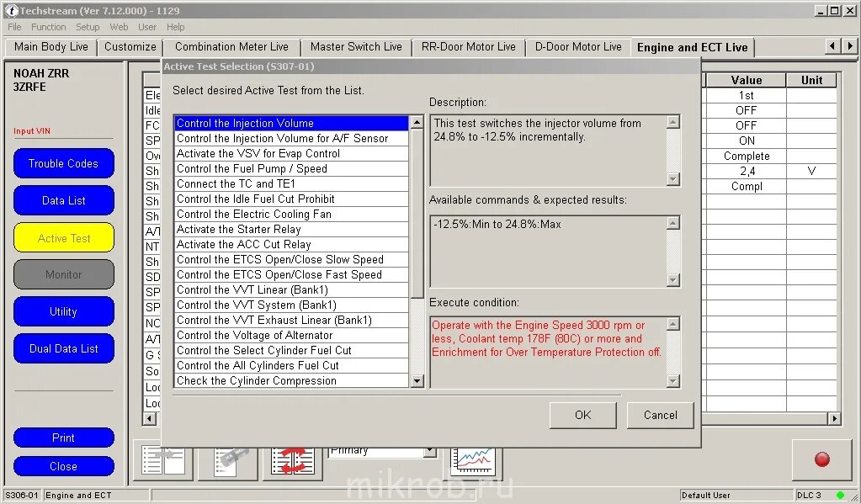
Task: Select Control the Injection Volume
Action: (x=291, y=123)
